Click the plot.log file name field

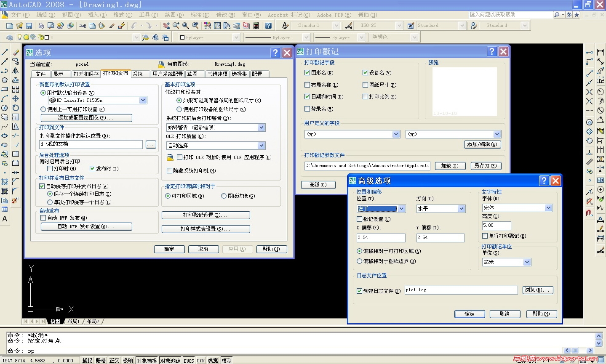(x=461, y=290)
